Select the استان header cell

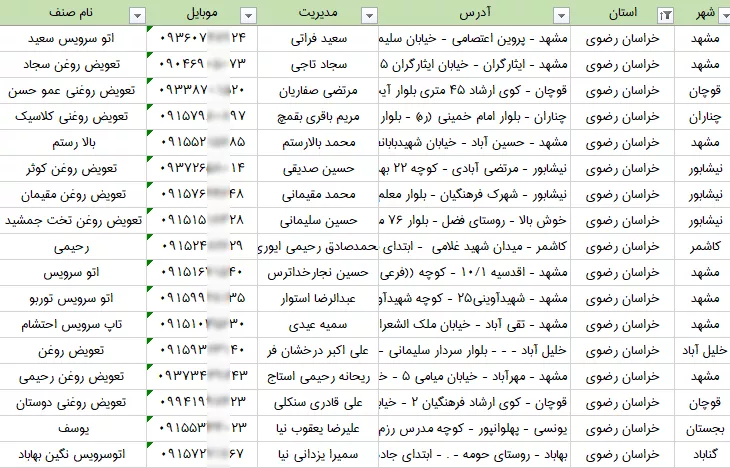[622, 13]
